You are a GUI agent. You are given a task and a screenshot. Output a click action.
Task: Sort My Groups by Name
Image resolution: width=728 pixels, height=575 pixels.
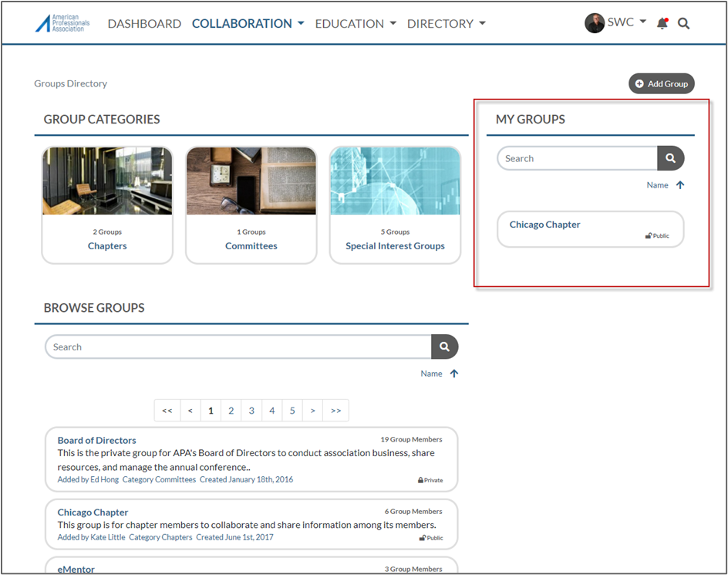(x=657, y=185)
